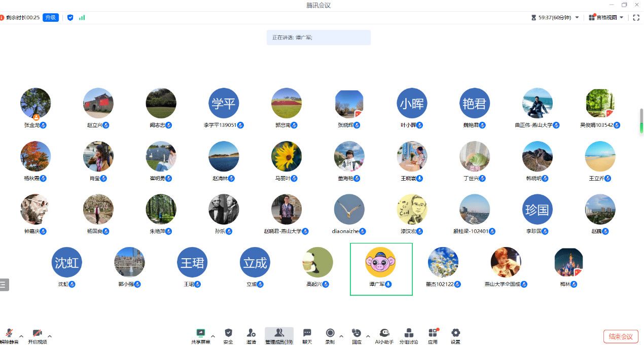Click the red 结束会议 button
The width and height of the screenshot is (644, 345).
click(x=620, y=336)
